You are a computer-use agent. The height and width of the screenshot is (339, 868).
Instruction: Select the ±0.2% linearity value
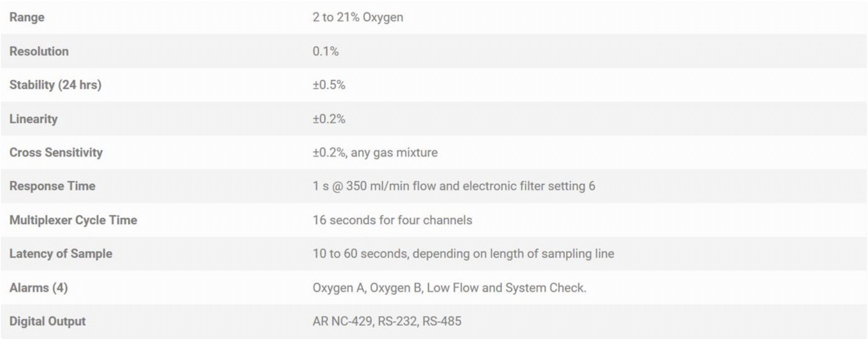(329, 119)
